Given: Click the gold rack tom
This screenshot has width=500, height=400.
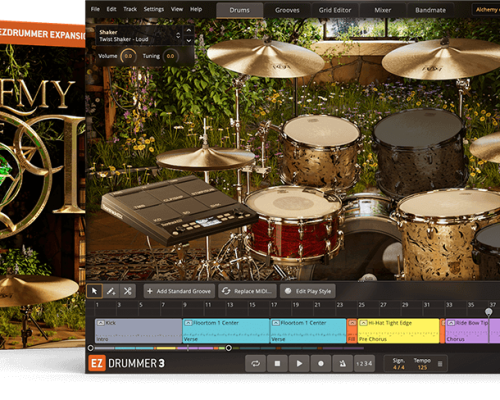Looking at the screenshot, I should tap(320, 152).
